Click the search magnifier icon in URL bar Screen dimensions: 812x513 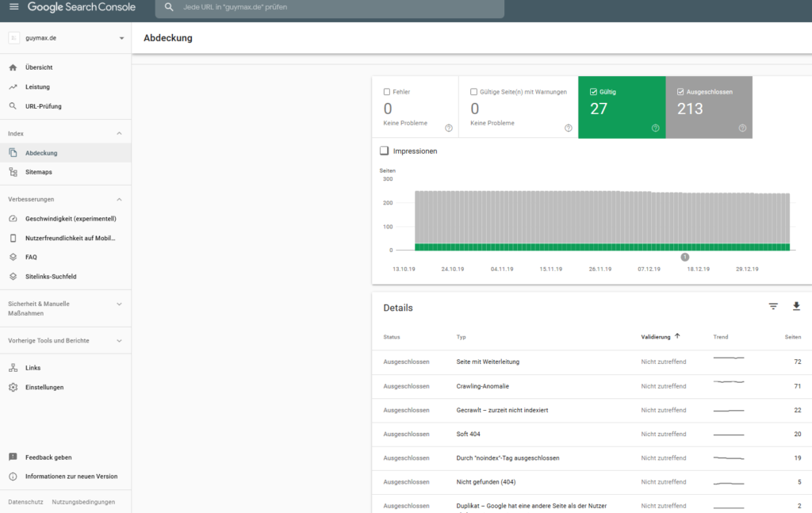[x=169, y=7]
